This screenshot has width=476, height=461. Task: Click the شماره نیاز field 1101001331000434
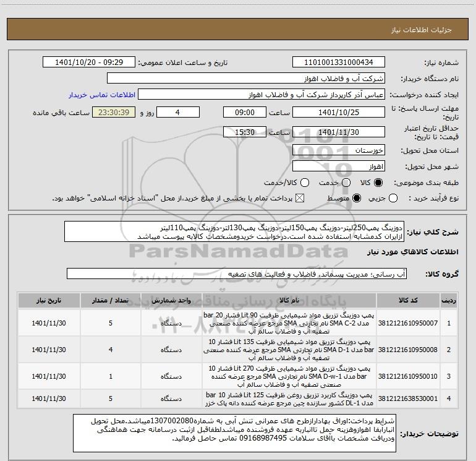coord(339,62)
